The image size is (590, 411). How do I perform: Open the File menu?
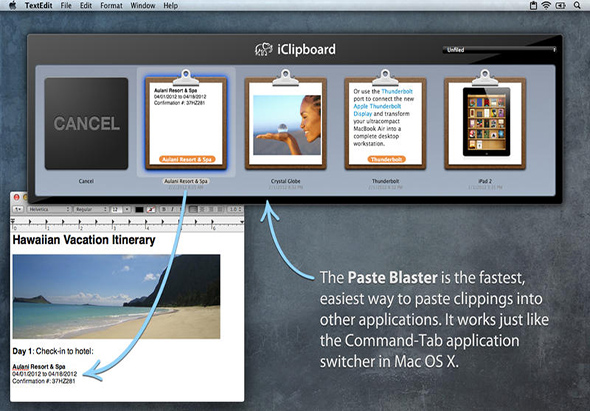[66, 6]
